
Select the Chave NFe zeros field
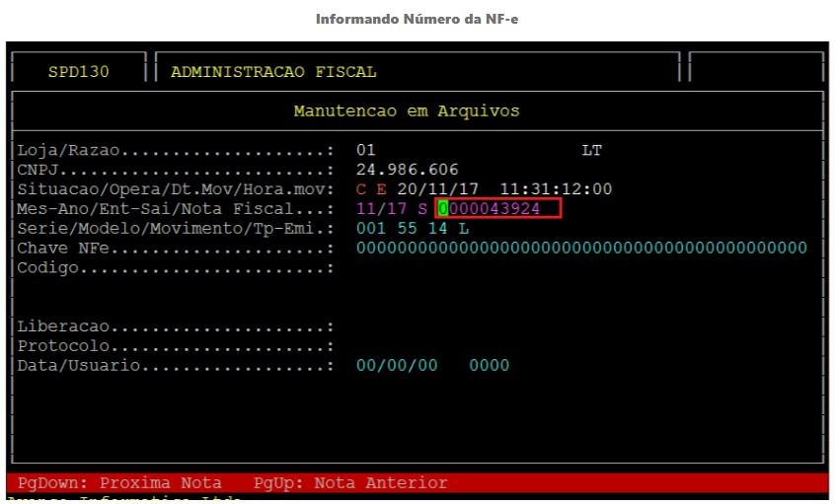tap(581, 248)
